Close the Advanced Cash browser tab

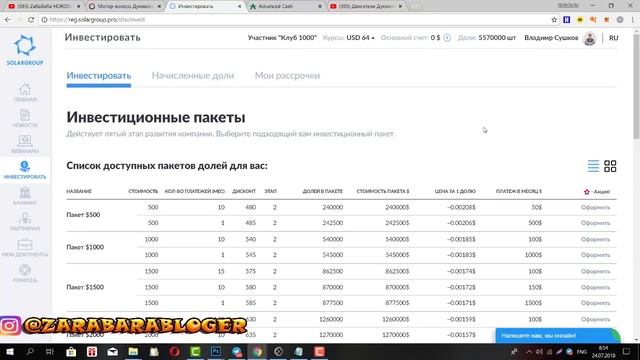pyautogui.click(x=320, y=6)
